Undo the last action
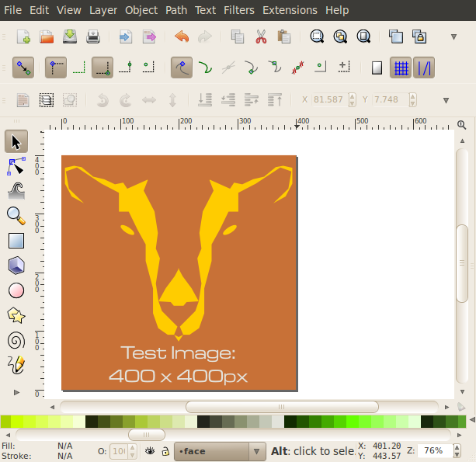The width and height of the screenshot is (476, 462). [182, 36]
